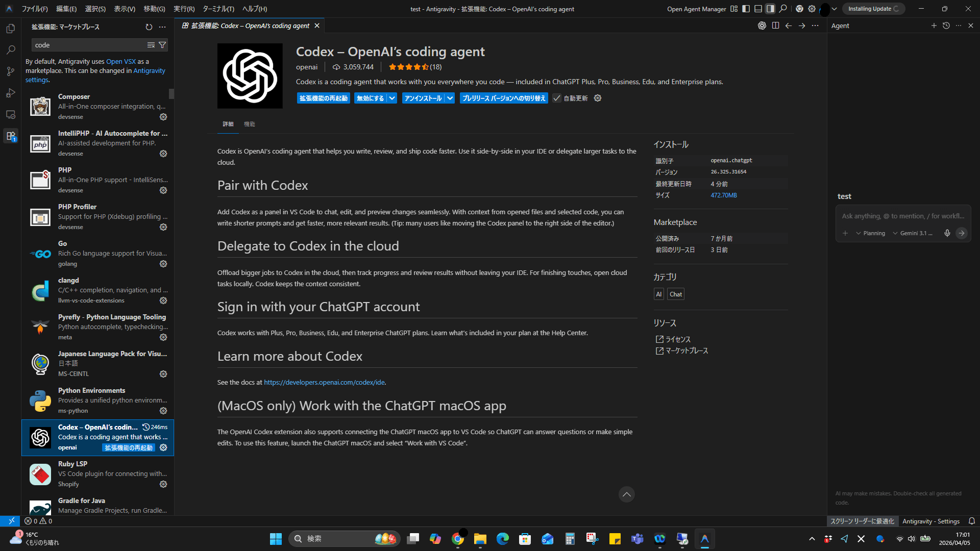Screen dimensions: 980x551
Task: Click the 拡張機能の再起動 button in header
Action: 323,98
